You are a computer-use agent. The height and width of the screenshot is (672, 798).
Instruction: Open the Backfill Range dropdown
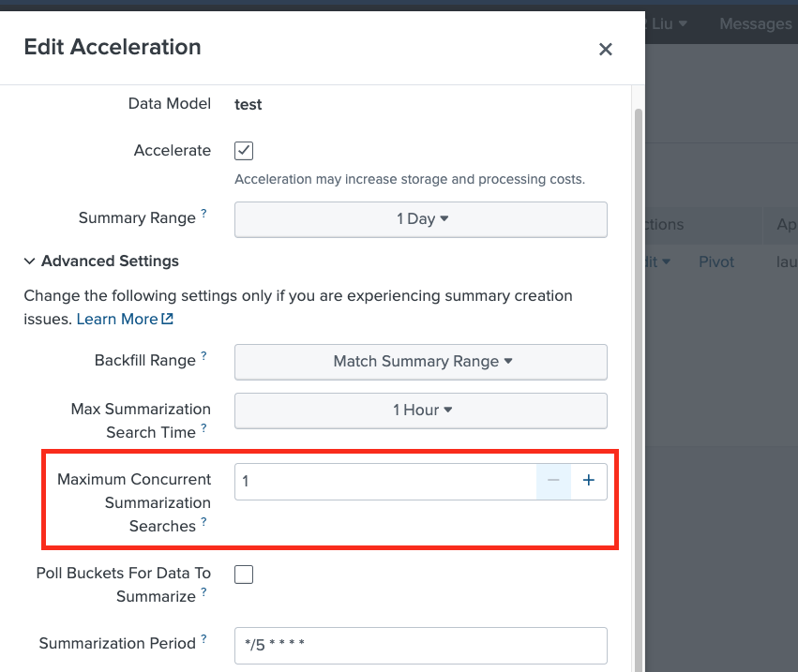[x=420, y=362]
